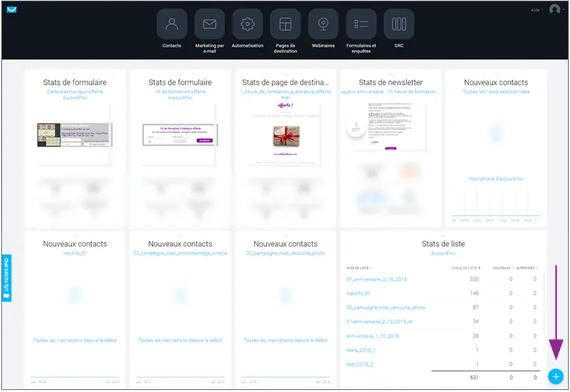The width and height of the screenshot is (570, 392).
Task: Sort by Taille de liste column
Action: pyautogui.click(x=466, y=268)
